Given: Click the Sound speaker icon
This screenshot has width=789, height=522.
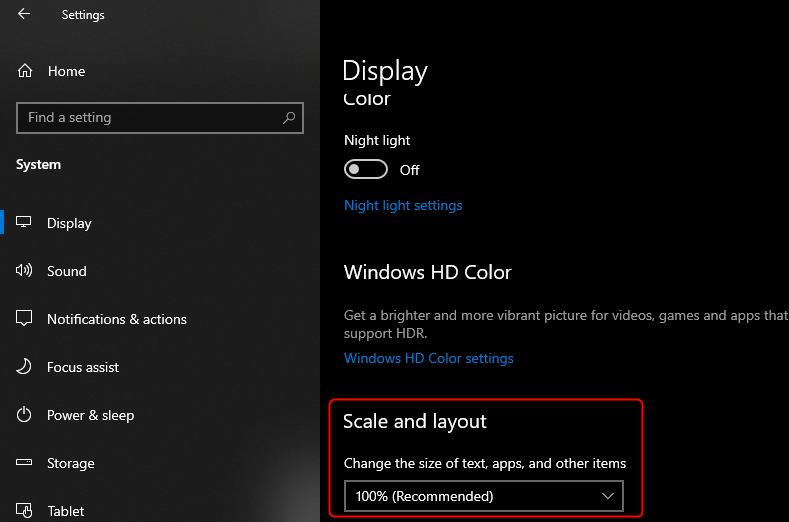Looking at the screenshot, I should (24, 270).
